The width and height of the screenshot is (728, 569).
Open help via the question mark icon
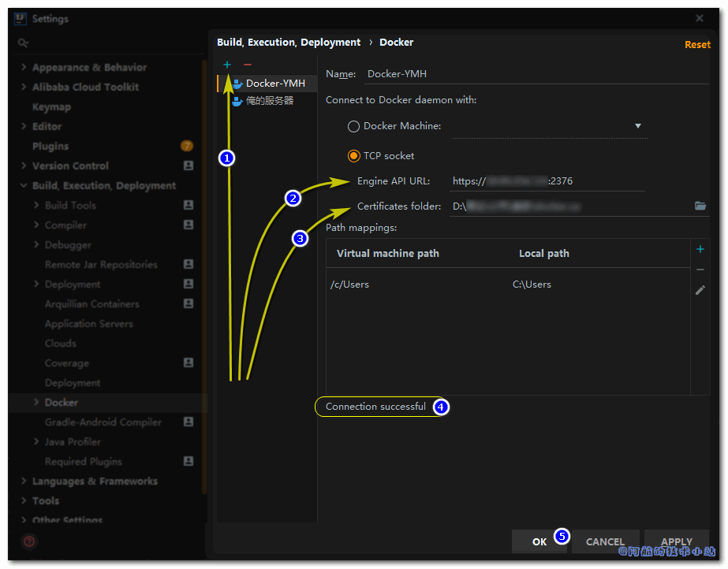coord(28,541)
